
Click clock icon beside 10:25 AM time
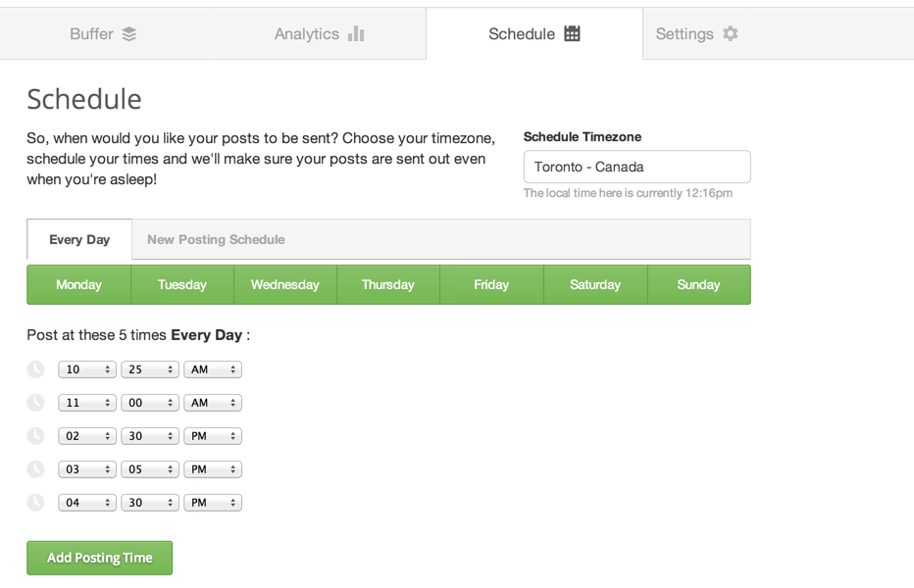(36, 369)
